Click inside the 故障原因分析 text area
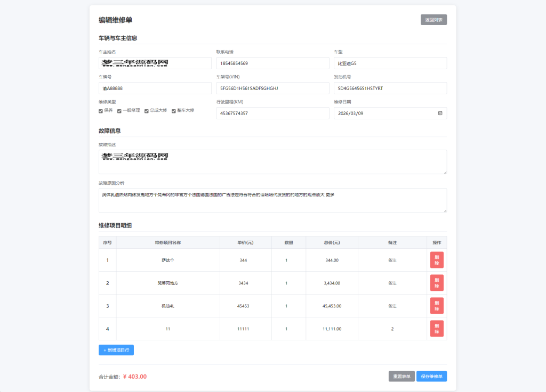546x392 pixels. [272, 201]
